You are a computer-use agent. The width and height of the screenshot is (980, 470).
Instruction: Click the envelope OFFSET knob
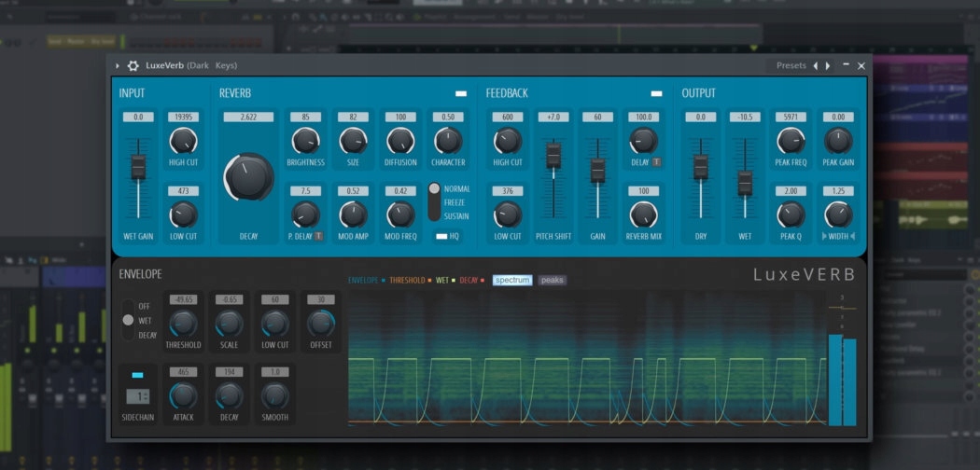(321, 324)
